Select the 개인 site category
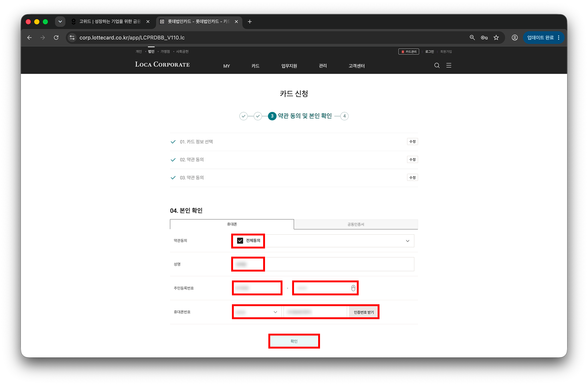Viewport: 588px width, 385px height. [139, 52]
